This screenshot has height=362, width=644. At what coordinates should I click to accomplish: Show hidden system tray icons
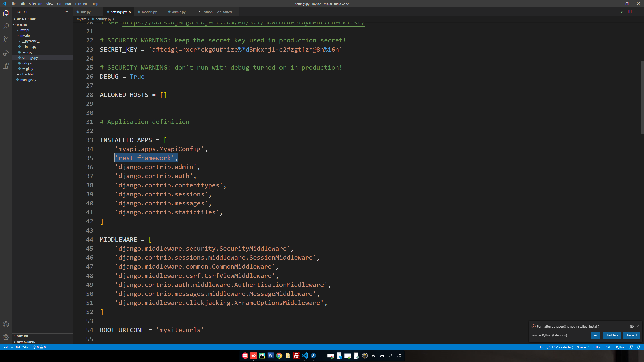[373, 356]
